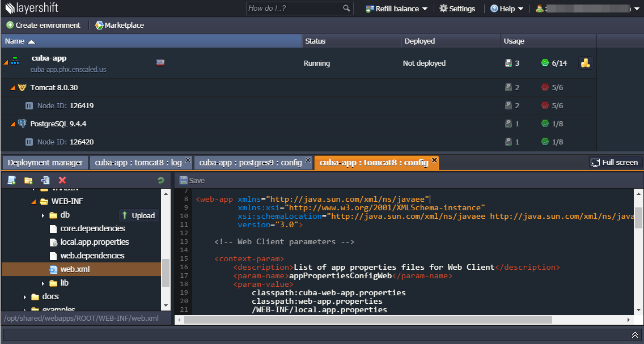Collapse the cuba-app environment row
The width and height of the screenshot is (644, 344).
[x=6, y=62]
